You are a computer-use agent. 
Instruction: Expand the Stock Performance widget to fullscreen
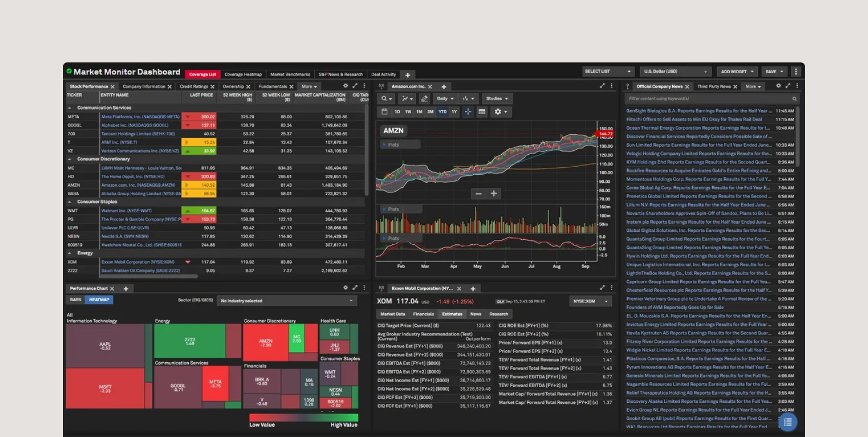coord(355,86)
